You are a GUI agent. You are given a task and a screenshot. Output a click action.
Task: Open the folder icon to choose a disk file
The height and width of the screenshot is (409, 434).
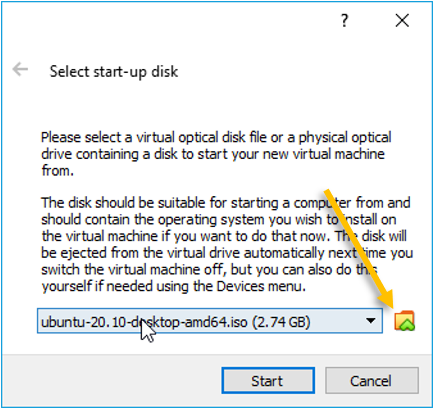pos(405,321)
